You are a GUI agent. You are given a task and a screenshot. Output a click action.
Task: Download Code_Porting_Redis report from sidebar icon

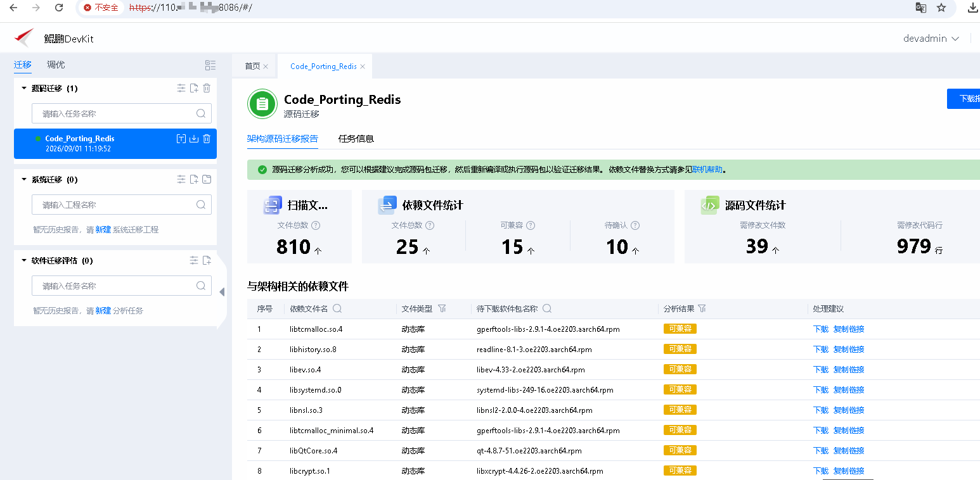click(194, 139)
